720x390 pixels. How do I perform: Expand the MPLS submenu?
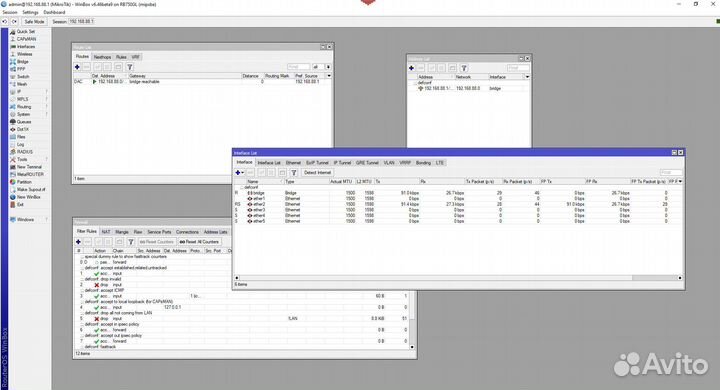click(46, 99)
